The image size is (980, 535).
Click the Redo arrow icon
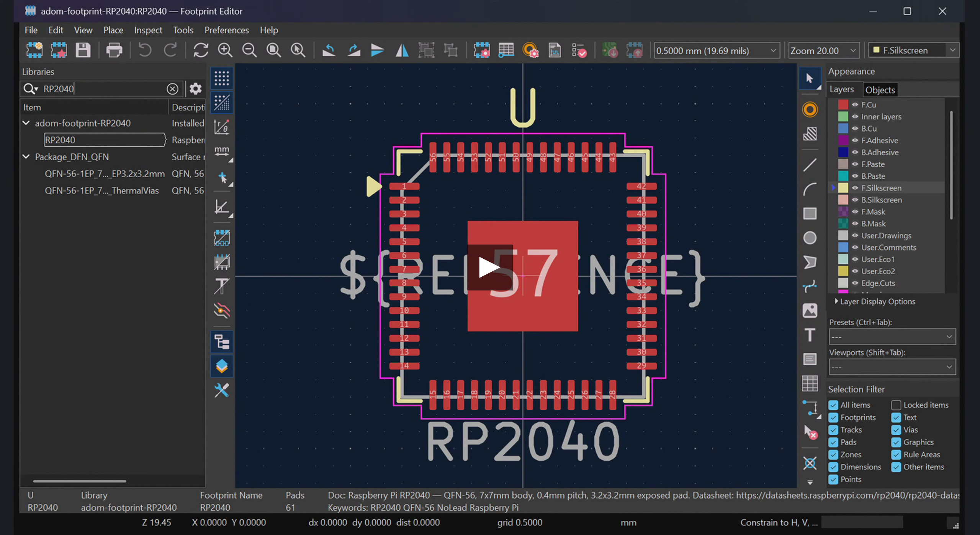pos(171,50)
